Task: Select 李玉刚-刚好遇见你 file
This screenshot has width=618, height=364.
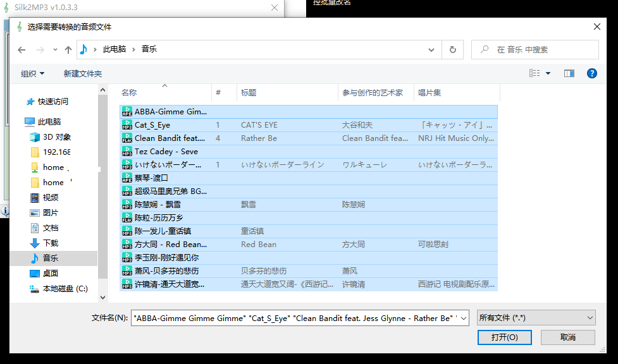Action: [309, 258]
